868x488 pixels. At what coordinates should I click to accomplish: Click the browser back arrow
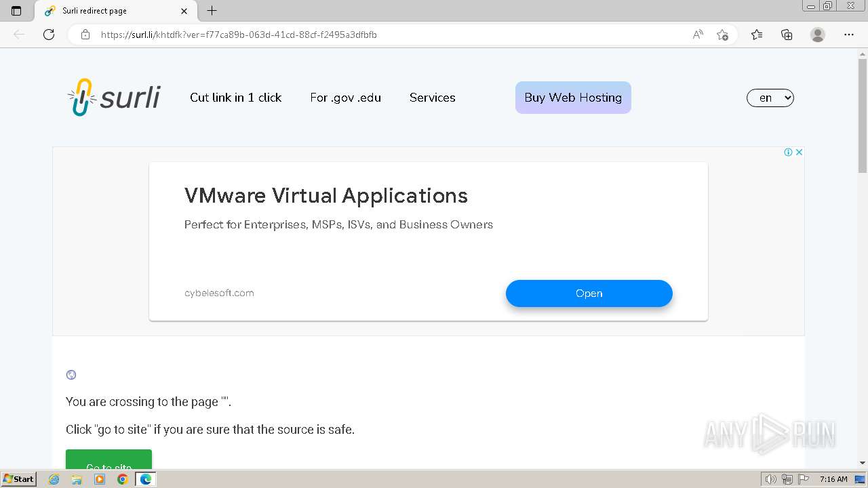point(19,35)
